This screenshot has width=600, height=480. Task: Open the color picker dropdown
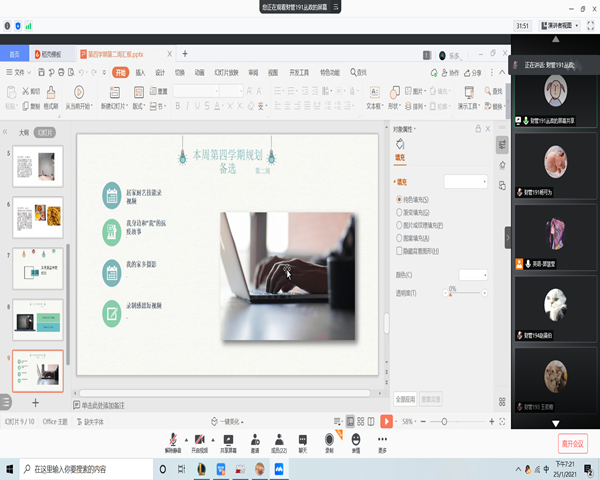point(473,275)
